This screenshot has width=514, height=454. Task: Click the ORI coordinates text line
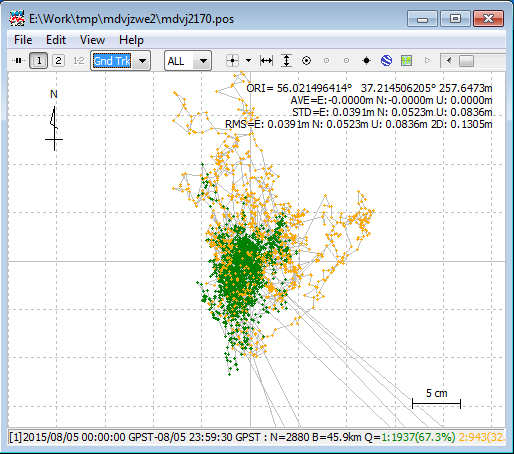[x=369, y=88]
